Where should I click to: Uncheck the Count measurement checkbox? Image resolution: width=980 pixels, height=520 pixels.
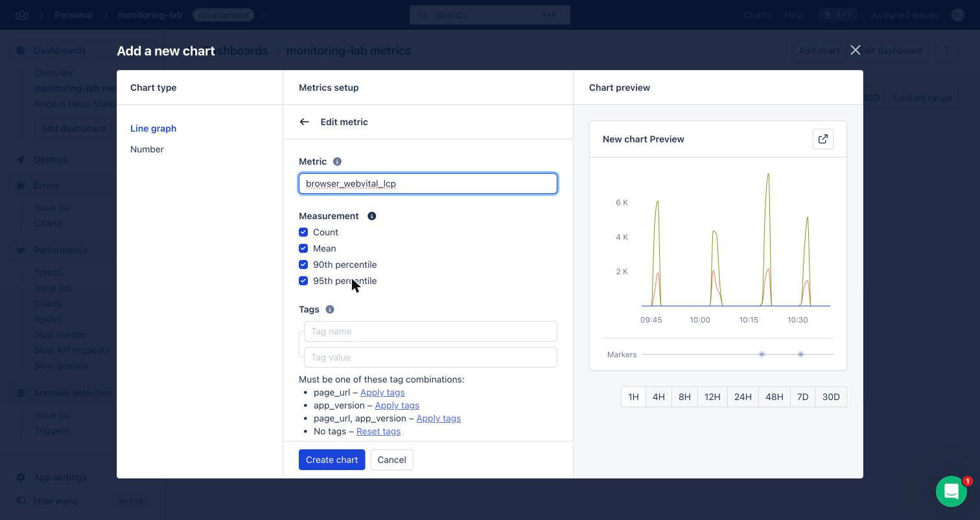tap(303, 232)
